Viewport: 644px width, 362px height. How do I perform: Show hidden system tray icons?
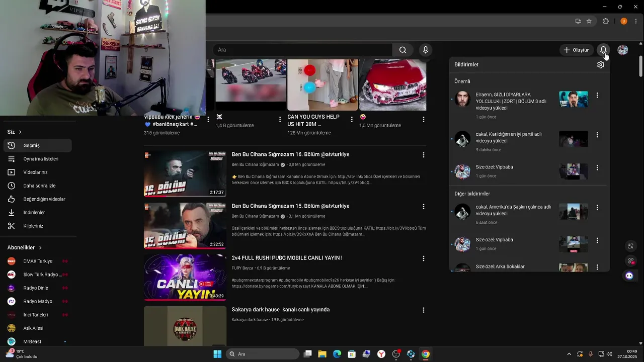click(569, 354)
